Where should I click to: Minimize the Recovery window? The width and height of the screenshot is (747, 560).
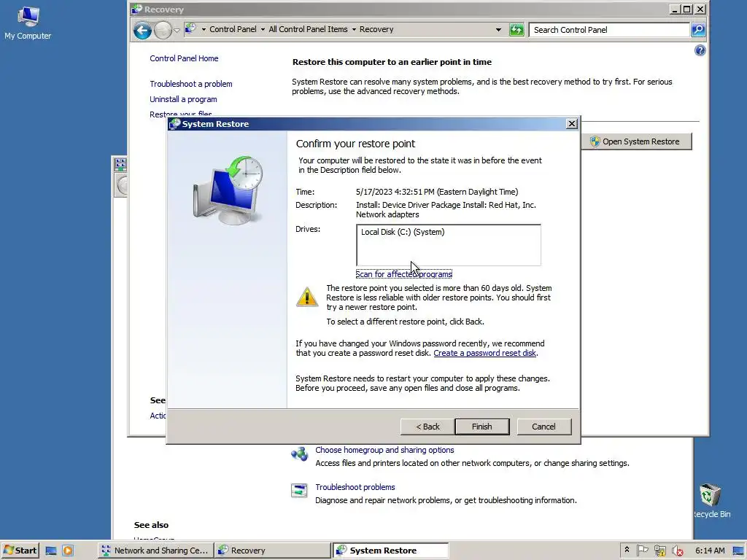pos(675,9)
